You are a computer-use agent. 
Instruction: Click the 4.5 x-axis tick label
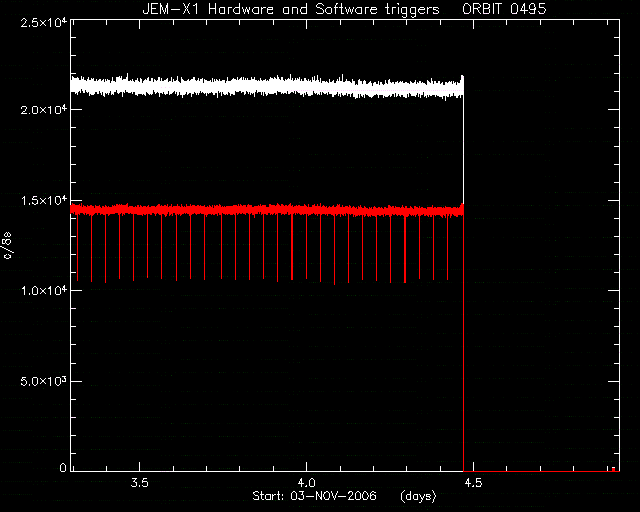pos(473,483)
